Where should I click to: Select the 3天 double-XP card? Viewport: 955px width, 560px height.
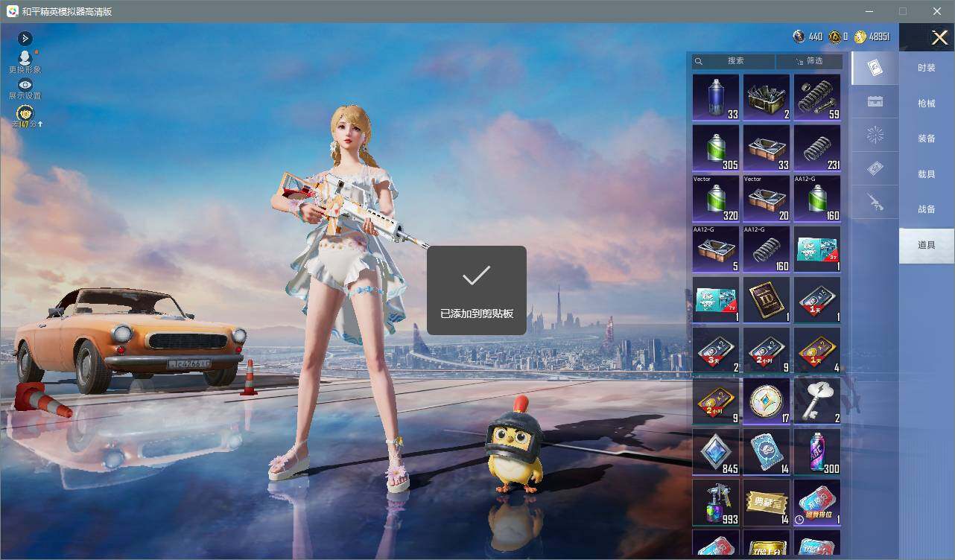[716, 351]
